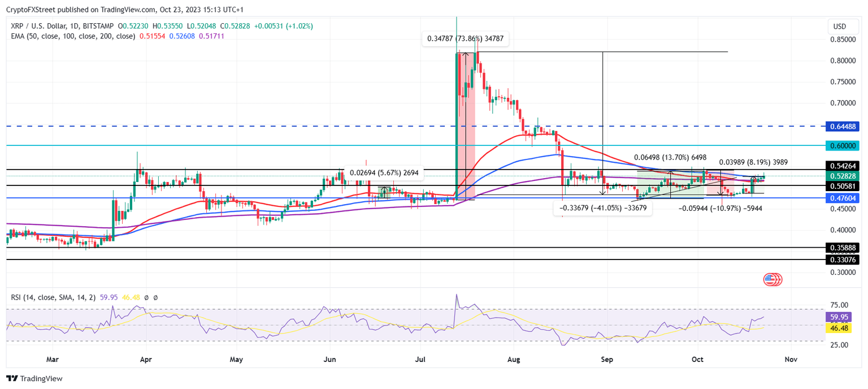Click the TradingView text link at bottom
Image resolution: width=868 pixels, height=389 pixels.
pyautogui.click(x=41, y=378)
